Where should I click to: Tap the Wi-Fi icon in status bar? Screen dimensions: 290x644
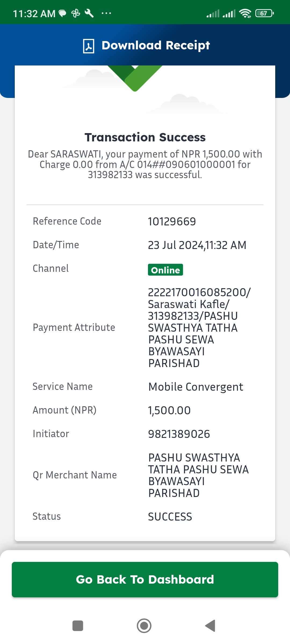click(245, 13)
